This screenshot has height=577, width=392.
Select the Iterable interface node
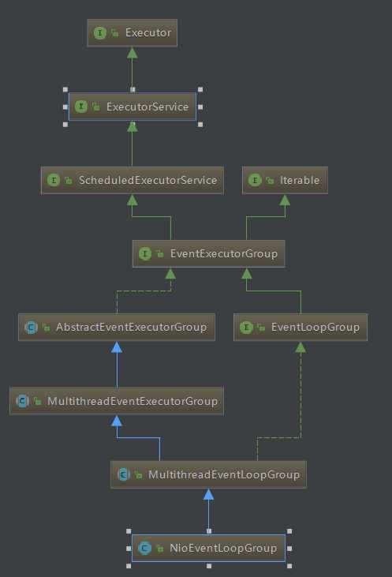tap(285, 180)
